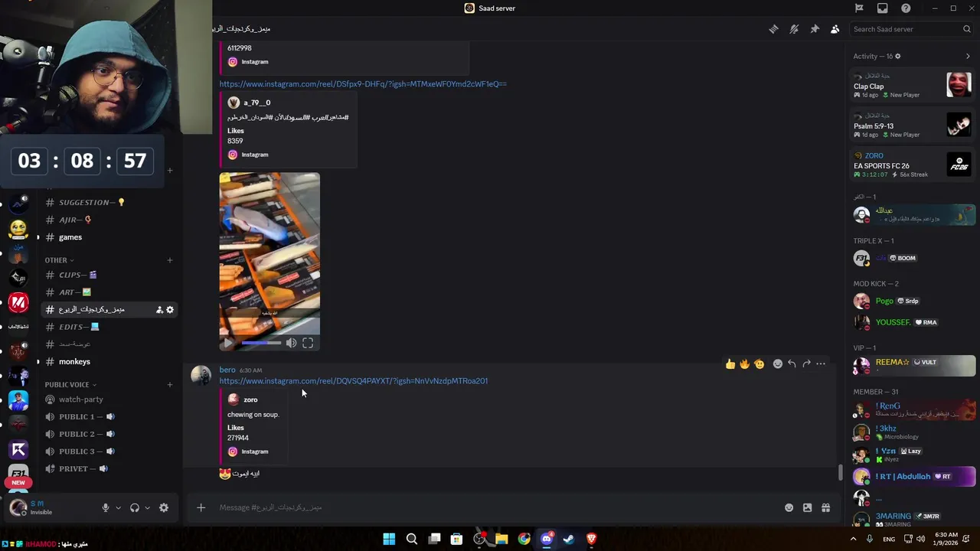Click the plus attach button in message box
This screenshot has width=980, height=551.
tap(201, 507)
